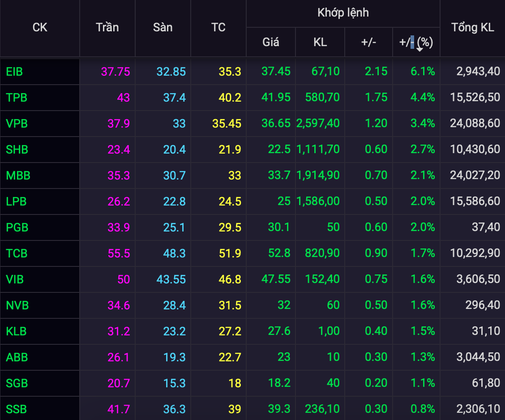The width and height of the screenshot is (505, 420).
Task: Open the SSB stock ticker
Action: (x=16, y=409)
